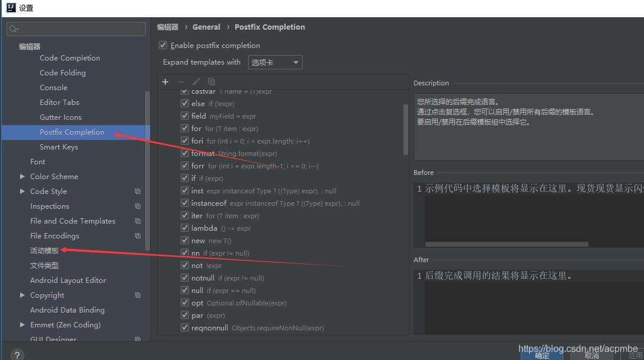
Task: Select Postfix Completion in sidebar
Action: coord(72,132)
